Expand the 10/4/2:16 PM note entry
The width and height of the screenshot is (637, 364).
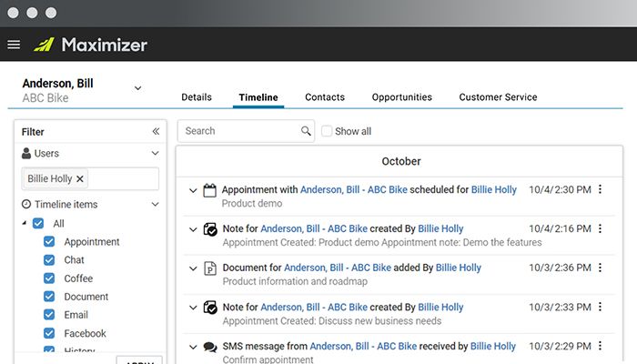click(193, 229)
